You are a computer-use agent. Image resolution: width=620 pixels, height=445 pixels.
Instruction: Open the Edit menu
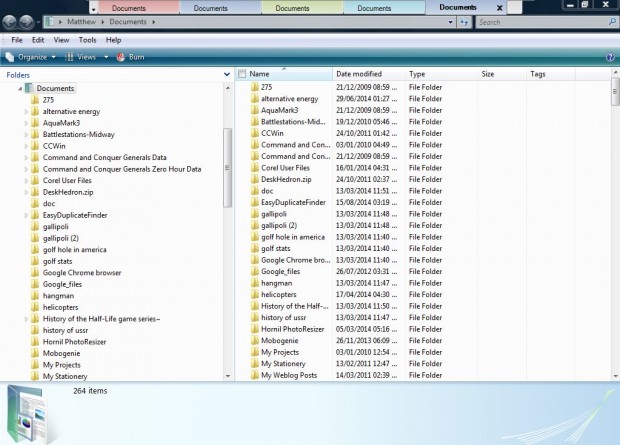(x=38, y=40)
